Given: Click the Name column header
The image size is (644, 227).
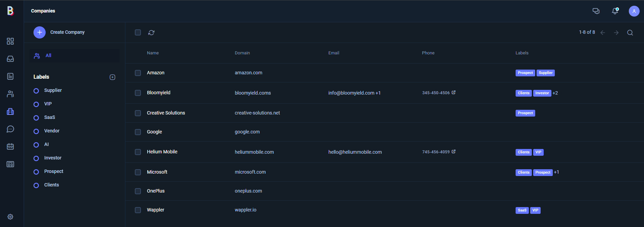Looking at the screenshot, I should [153, 53].
